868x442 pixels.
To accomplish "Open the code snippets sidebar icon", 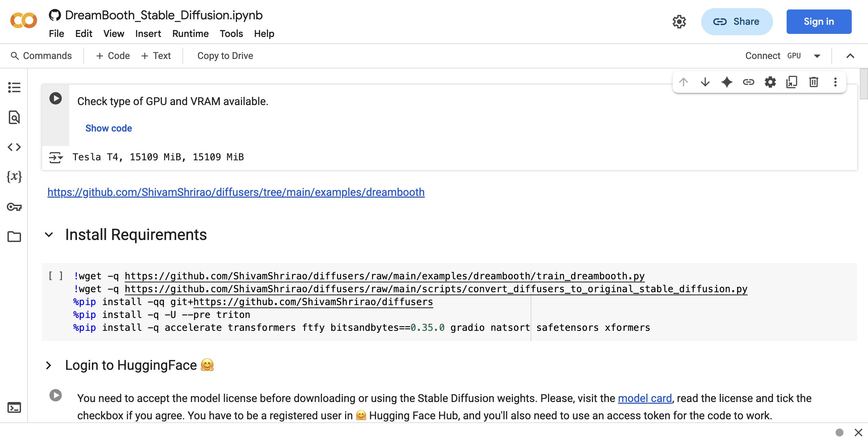I will (14, 147).
